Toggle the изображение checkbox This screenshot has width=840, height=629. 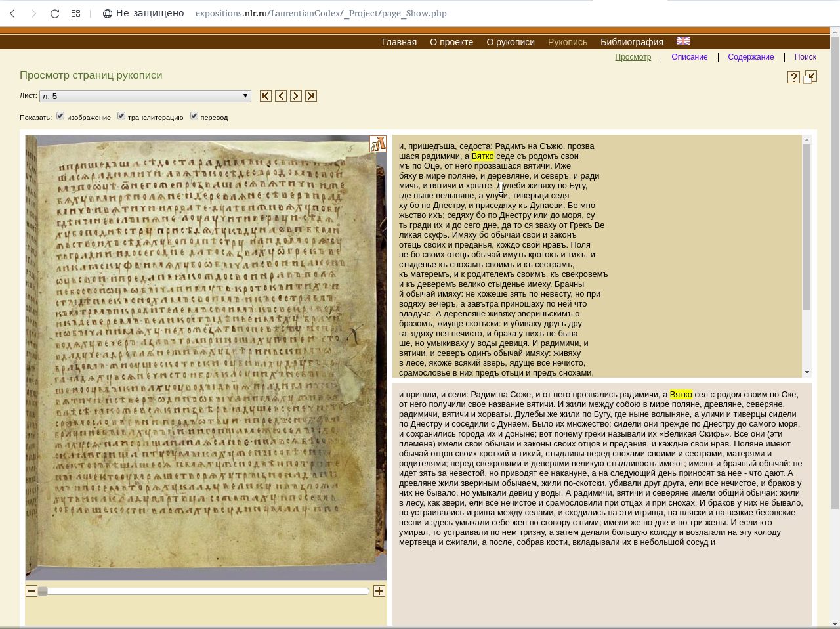coord(60,116)
